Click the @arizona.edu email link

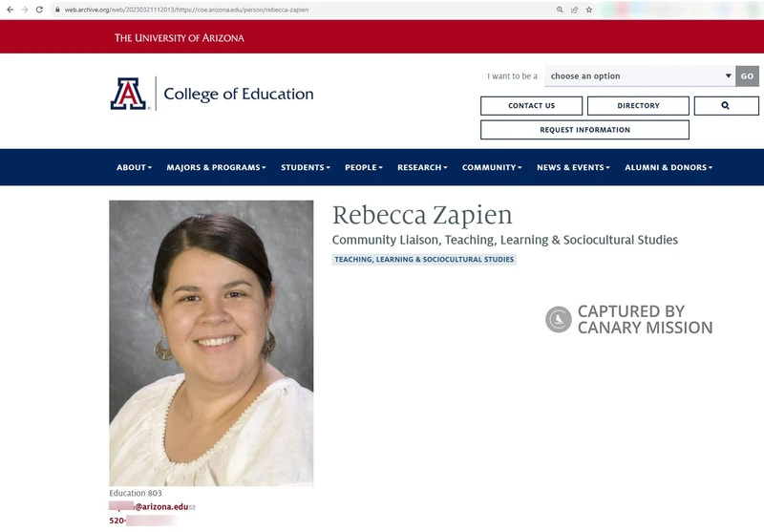click(149, 506)
